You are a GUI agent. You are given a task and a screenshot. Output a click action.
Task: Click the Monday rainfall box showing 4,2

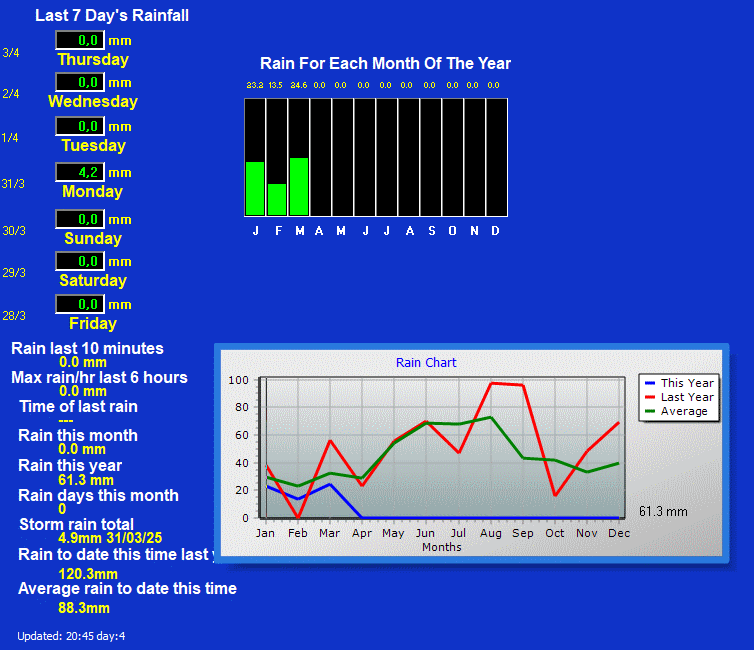80,172
